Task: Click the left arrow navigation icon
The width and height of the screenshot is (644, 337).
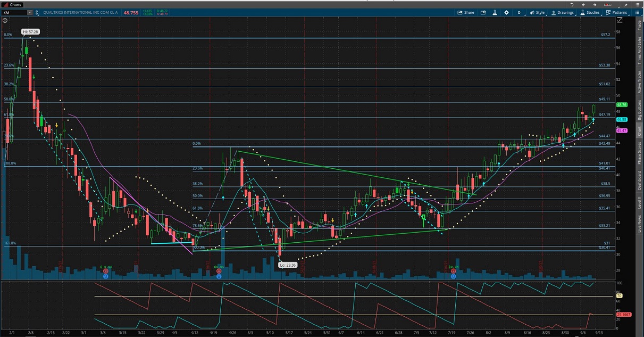Action: (583, 5)
